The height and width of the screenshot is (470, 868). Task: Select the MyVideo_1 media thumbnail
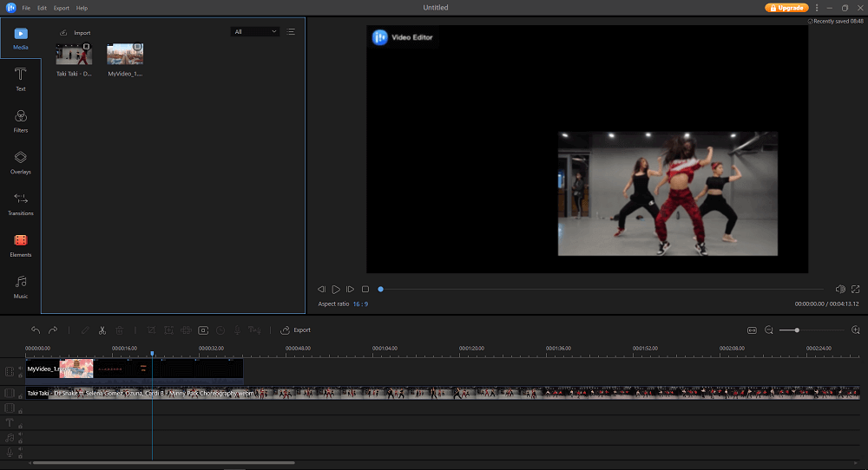pyautogui.click(x=125, y=55)
